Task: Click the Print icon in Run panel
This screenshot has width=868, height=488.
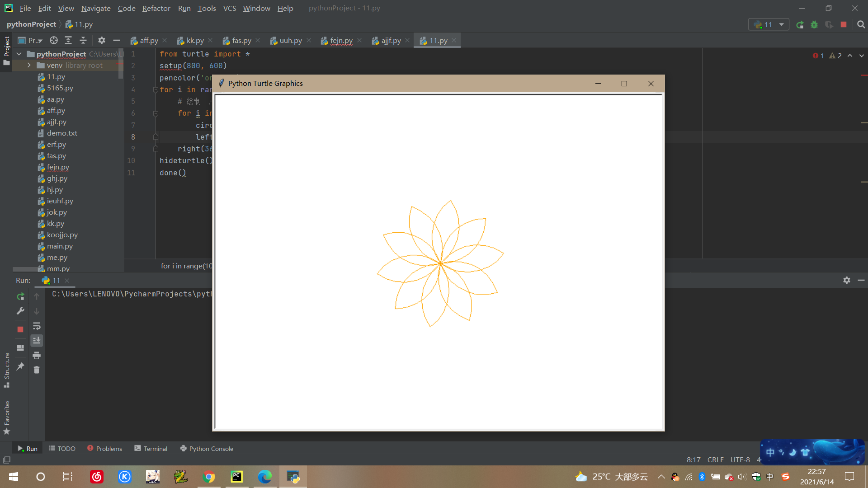Action: (x=37, y=355)
